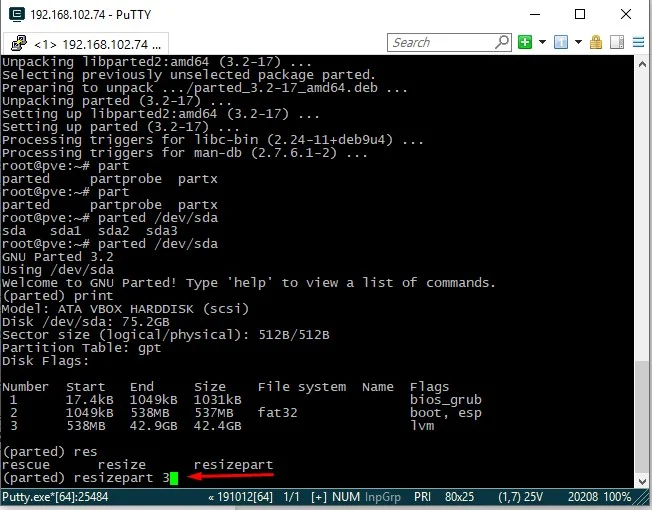Click the 'Disk /dev/sda: 75.2GB' line

click(86, 322)
